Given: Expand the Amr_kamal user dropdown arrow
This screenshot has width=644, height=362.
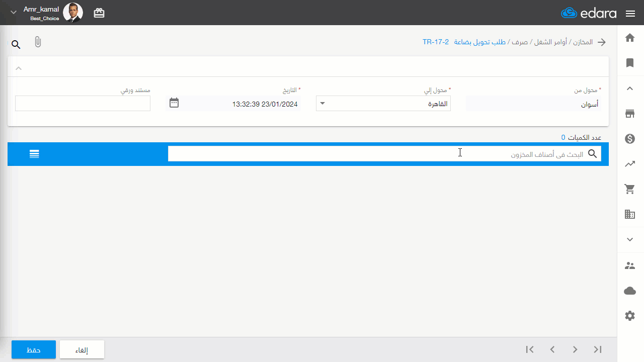Looking at the screenshot, I should point(14,13).
